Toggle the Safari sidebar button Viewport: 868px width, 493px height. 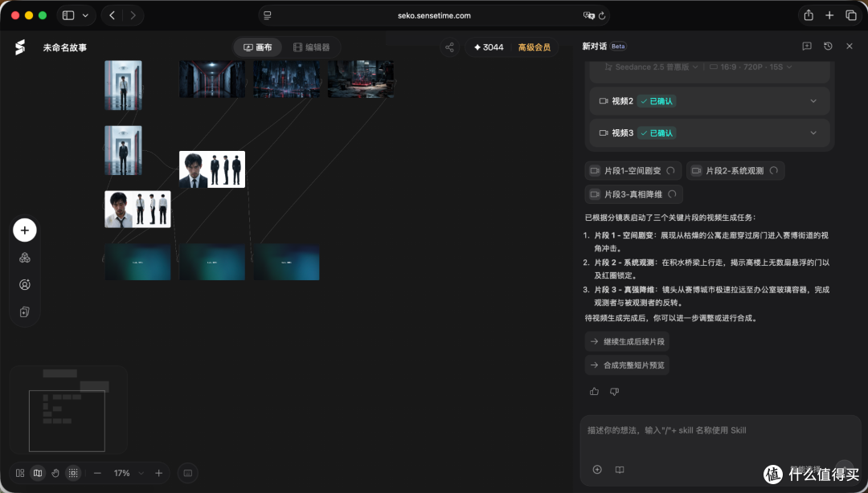[x=68, y=15]
